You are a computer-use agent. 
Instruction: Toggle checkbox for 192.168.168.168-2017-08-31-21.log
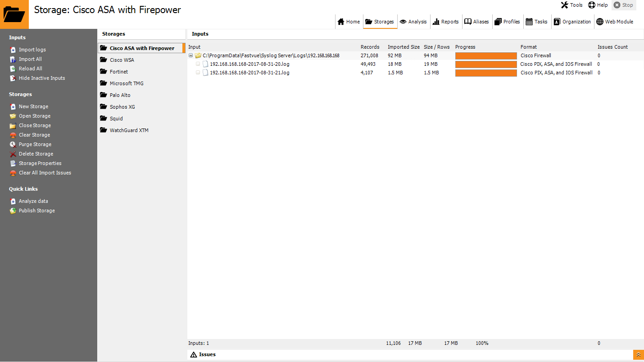point(198,73)
